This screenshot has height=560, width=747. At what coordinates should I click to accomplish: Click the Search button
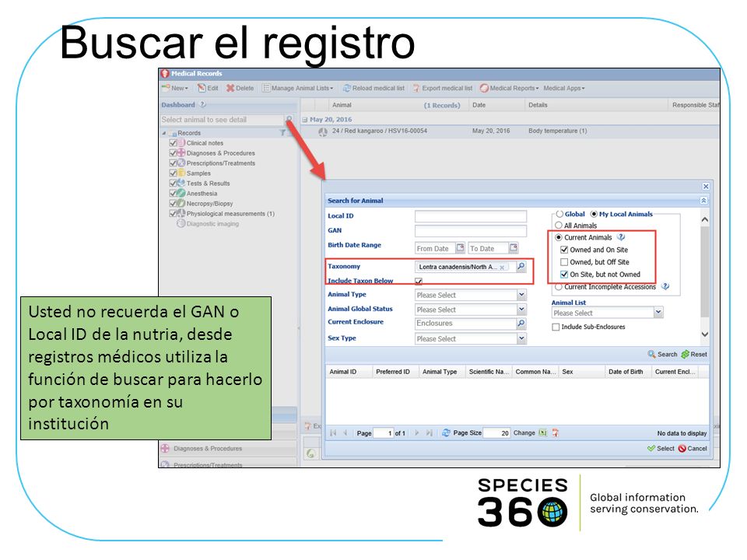point(662,355)
